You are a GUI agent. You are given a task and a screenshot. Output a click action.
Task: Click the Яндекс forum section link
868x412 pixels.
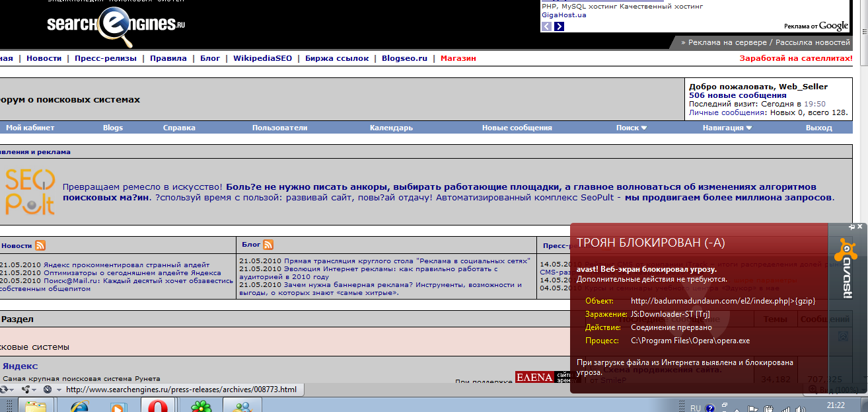pos(20,366)
